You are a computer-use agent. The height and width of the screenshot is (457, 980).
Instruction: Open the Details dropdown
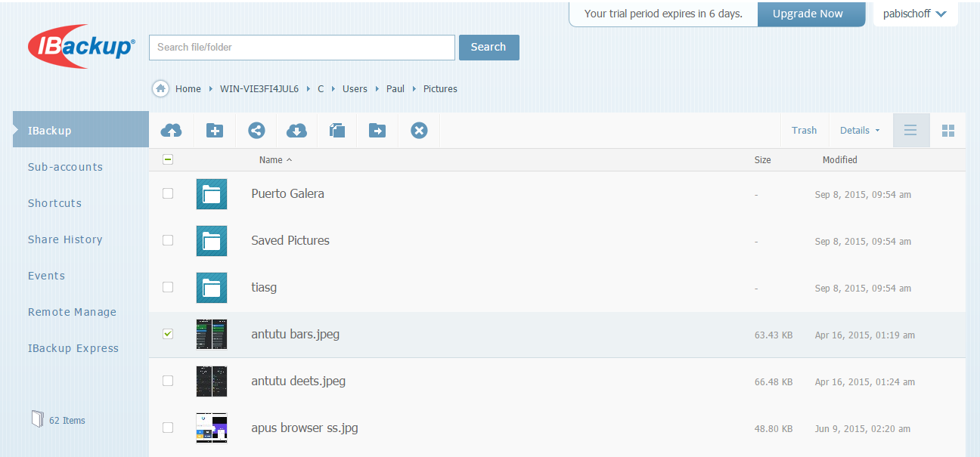coord(860,131)
